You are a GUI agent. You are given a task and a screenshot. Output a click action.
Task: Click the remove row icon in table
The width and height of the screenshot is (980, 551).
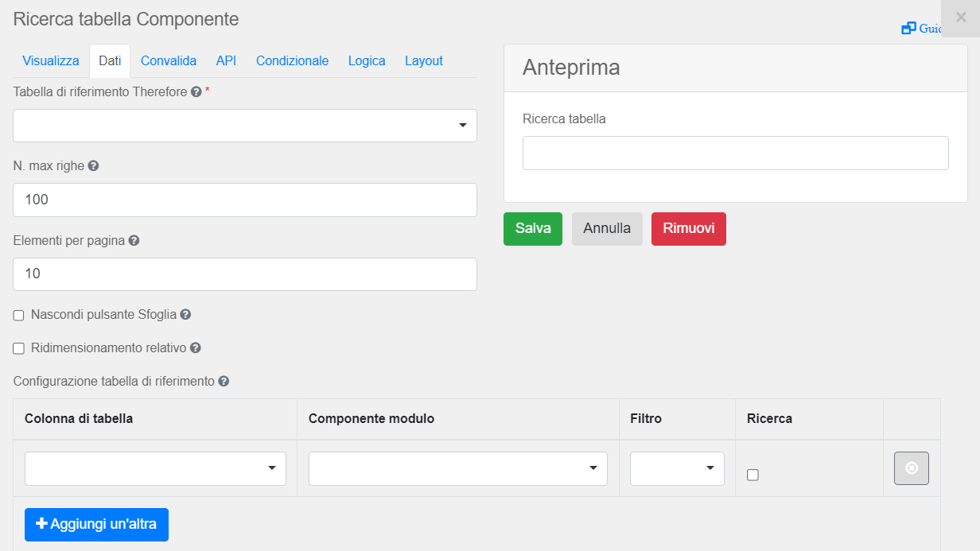pyautogui.click(x=912, y=468)
